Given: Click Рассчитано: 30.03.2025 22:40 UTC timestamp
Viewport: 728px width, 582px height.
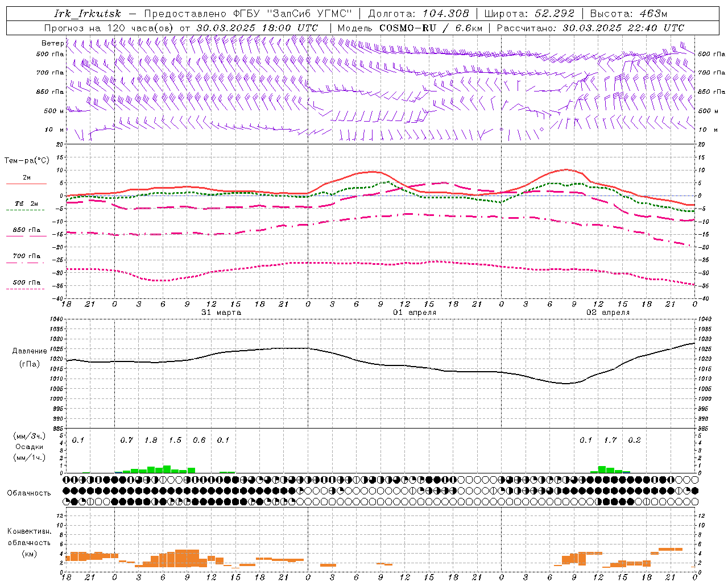Looking at the screenshot, I should point(590,28).
